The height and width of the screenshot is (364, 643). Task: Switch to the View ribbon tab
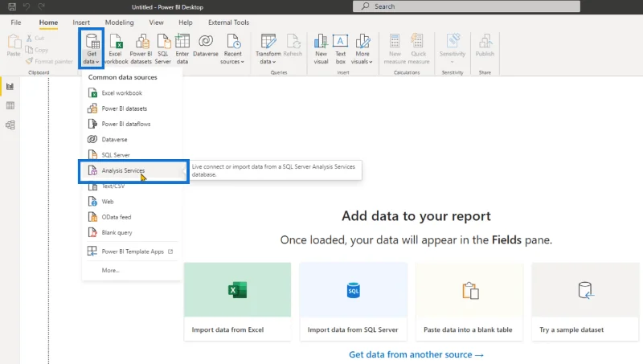(156, 22)
